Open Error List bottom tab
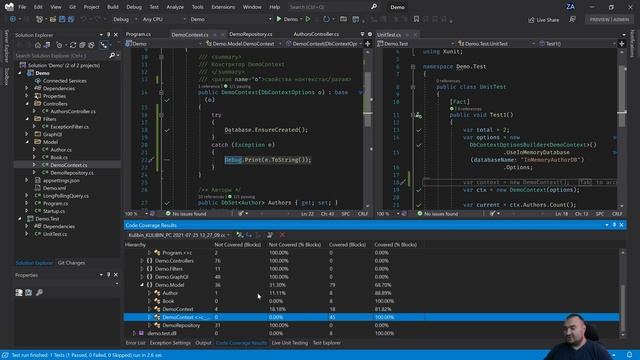The width and height of the screenshot is (640, 360). click(x=136, y=343)
